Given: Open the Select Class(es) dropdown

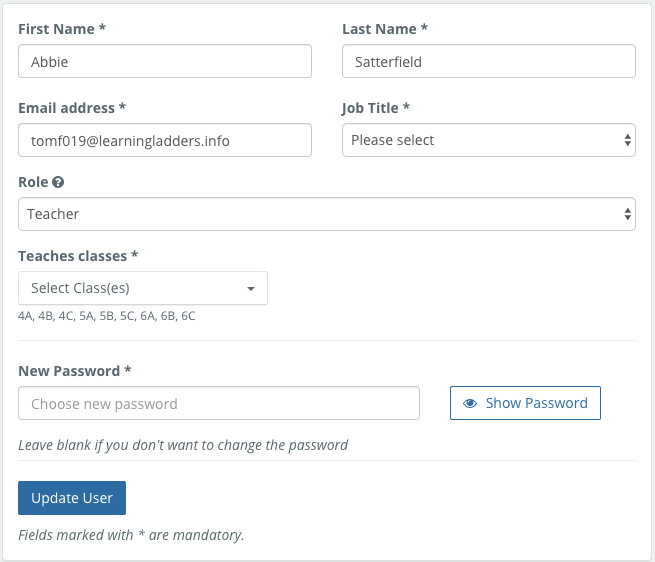Looking at the screenshot, I should point(143,288).
